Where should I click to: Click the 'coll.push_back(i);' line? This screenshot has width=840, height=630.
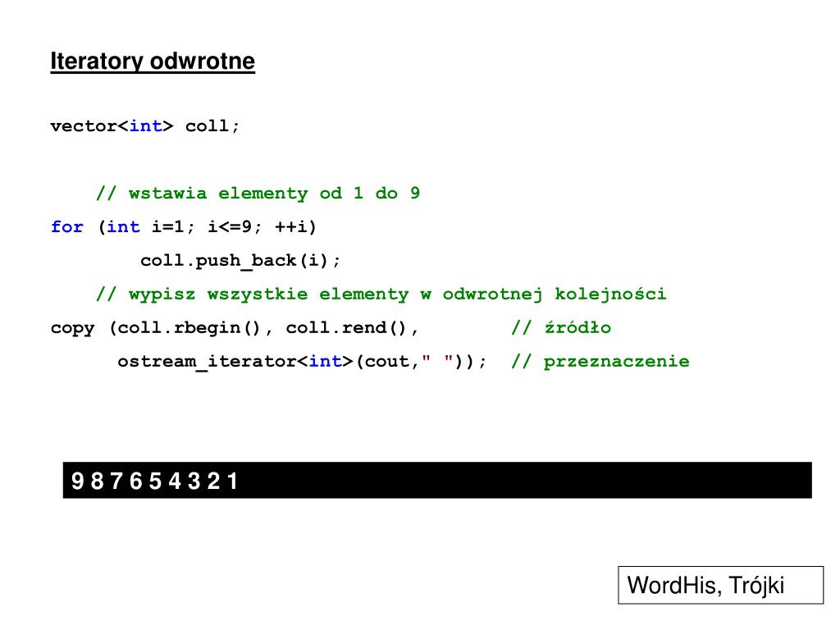[240, 261]
